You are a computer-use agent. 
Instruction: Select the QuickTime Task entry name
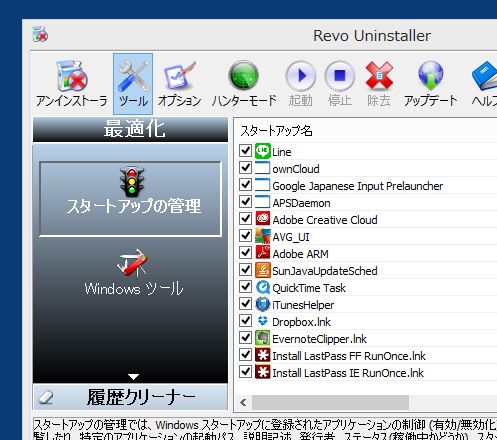point(309,288)
